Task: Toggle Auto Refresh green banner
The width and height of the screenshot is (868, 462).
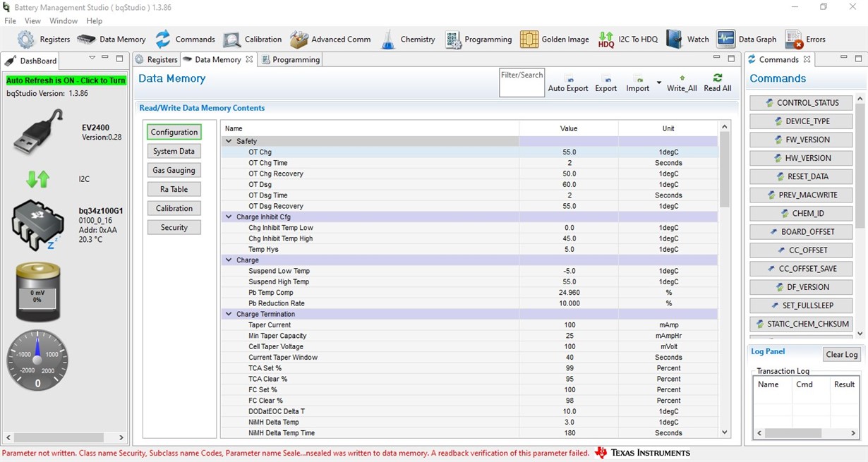Action: point(66,80)
